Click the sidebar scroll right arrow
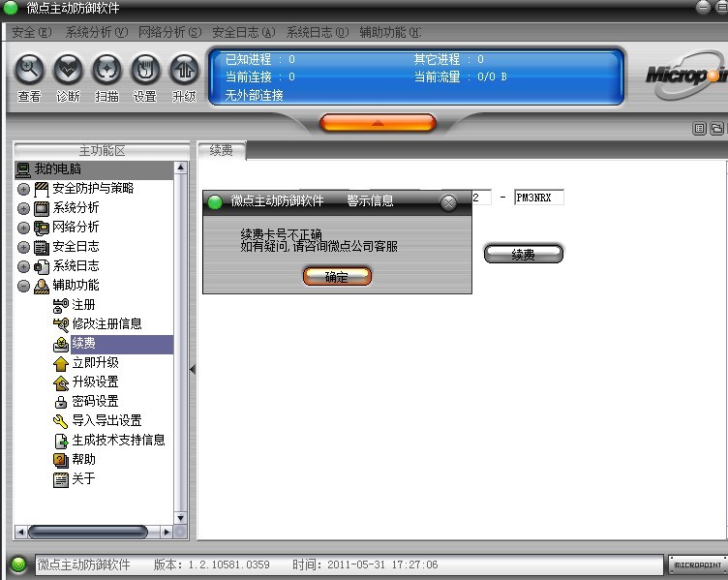Screen dimensions: 728x580 [x=167, y=532]
